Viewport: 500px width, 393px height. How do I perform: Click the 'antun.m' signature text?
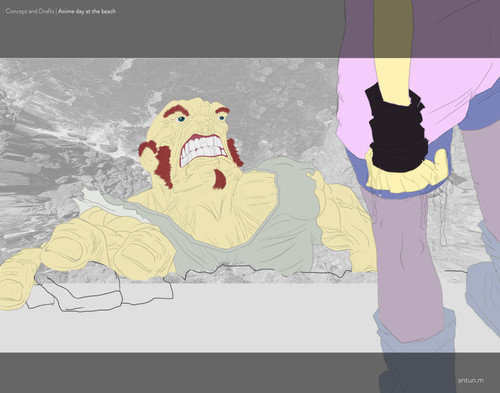tap(471, 380)
